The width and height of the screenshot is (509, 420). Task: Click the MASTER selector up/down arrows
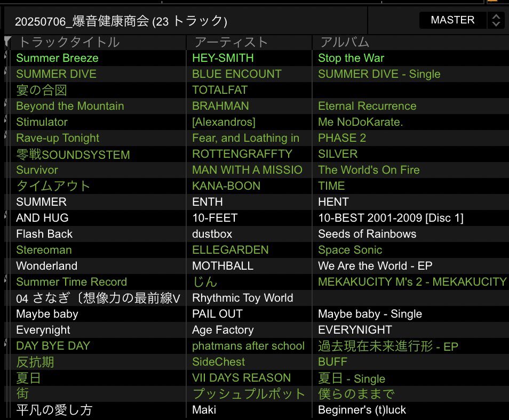(496, 20)
